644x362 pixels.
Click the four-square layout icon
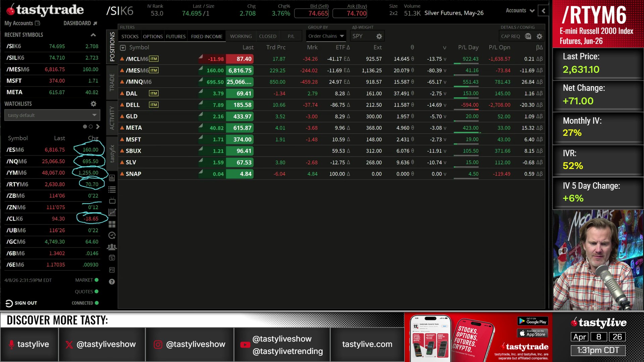(x=112, y=224)
